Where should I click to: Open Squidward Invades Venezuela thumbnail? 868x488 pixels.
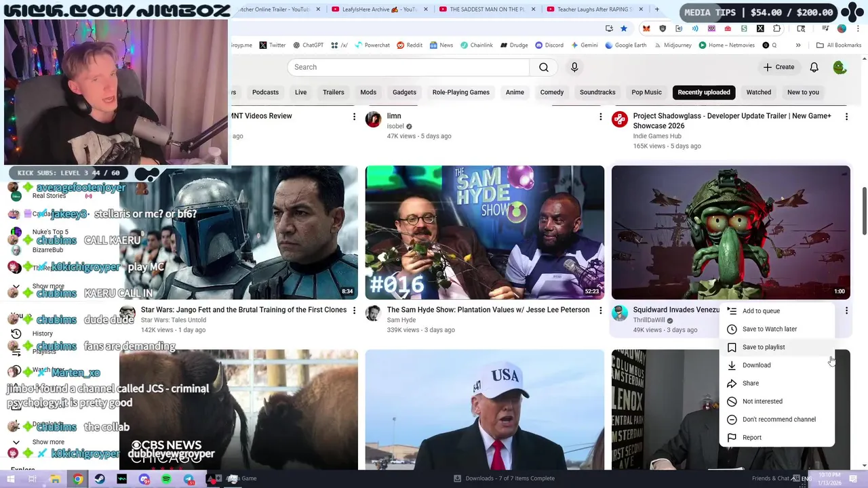(x=730, y=232)
